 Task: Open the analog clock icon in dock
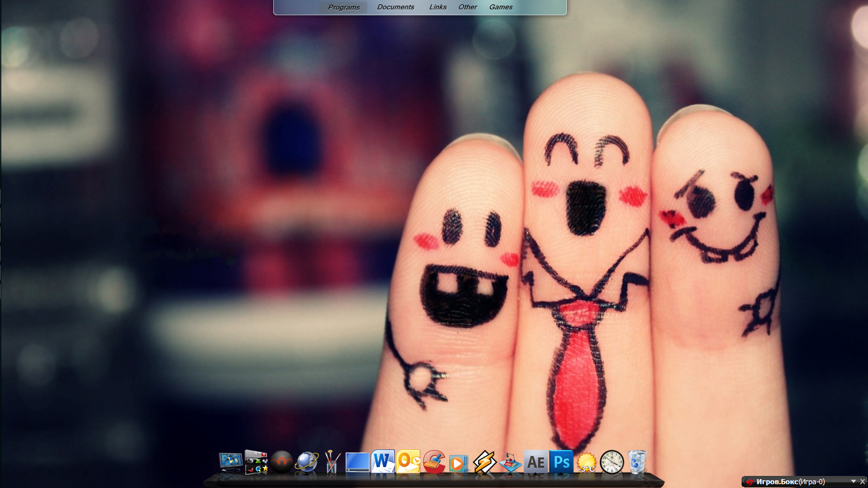(612, 462)
